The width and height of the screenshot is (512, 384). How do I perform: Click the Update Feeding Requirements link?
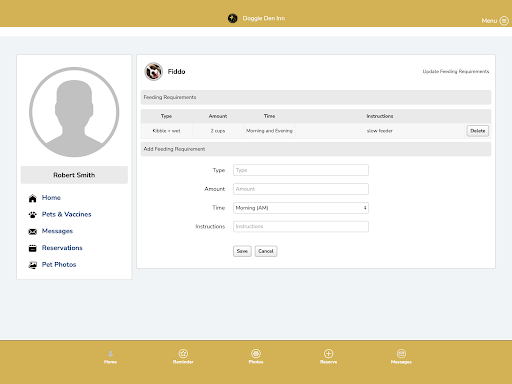coord(456,71)
